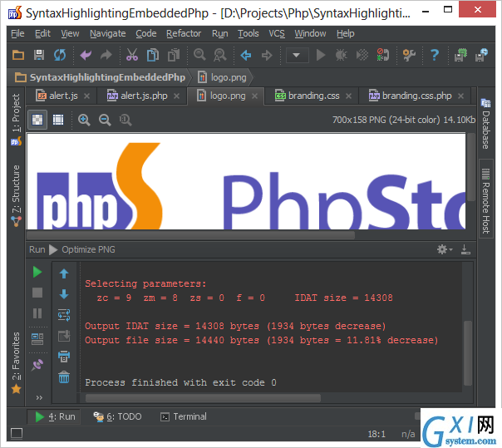Click the Pause output button

pyautogui.click(x=37, y=313)
